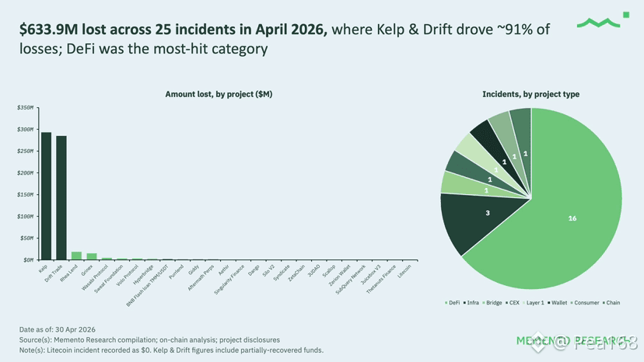Click the Layer 1 legend entry
The width and height of the screenshot is (644, 362).
click(533, 303)
